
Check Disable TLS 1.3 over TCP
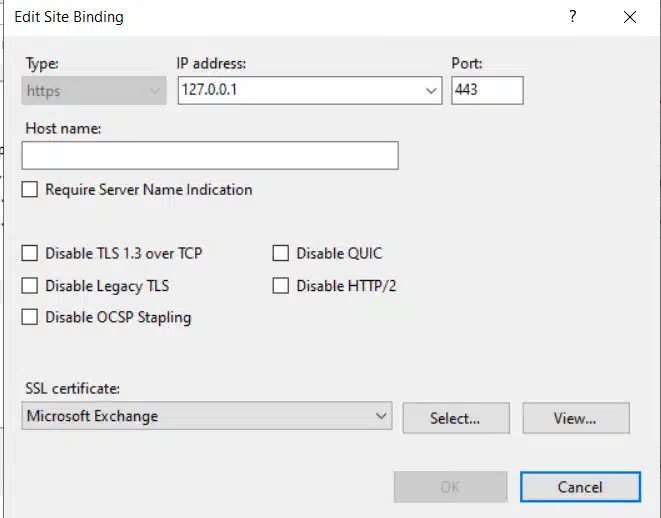point(30,254)
